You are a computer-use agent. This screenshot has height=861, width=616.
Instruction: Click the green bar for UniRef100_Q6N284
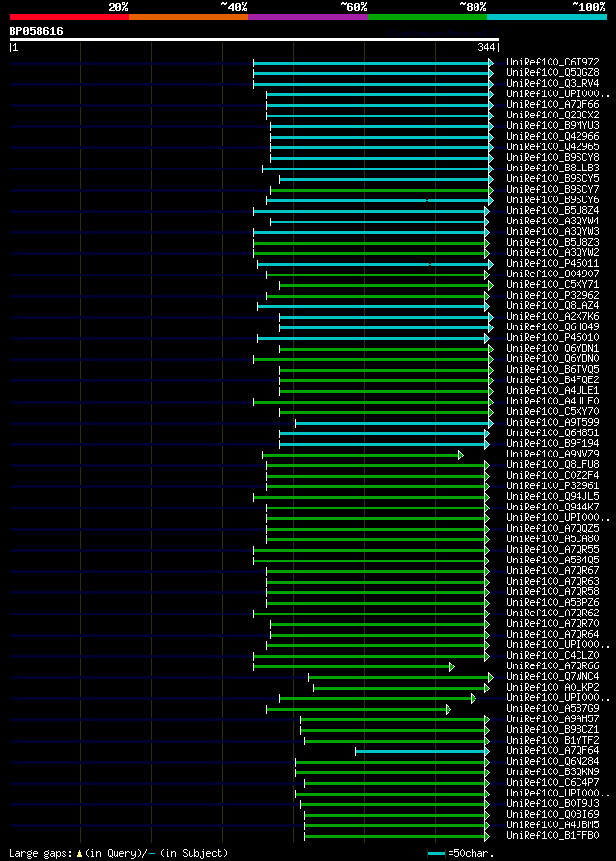[x=391, y=762]
